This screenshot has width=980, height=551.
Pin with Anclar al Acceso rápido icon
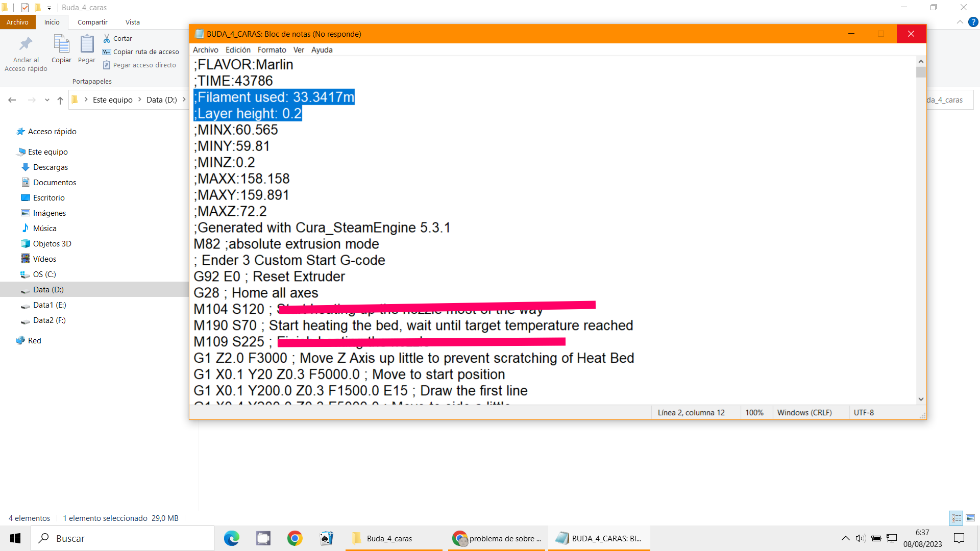point(26,44)
